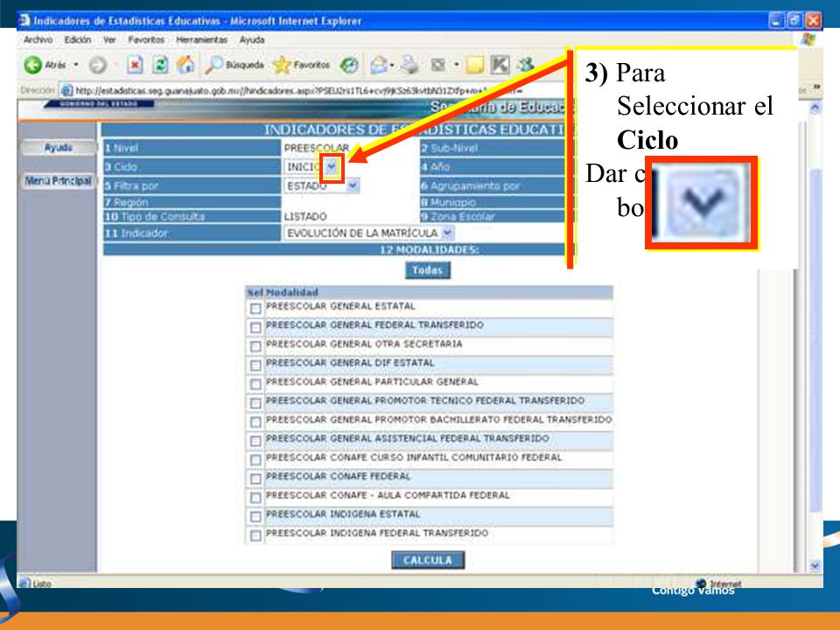Click the Ayuda sidebar button
This screenshot has width=840, height=630.
point(58,148)
